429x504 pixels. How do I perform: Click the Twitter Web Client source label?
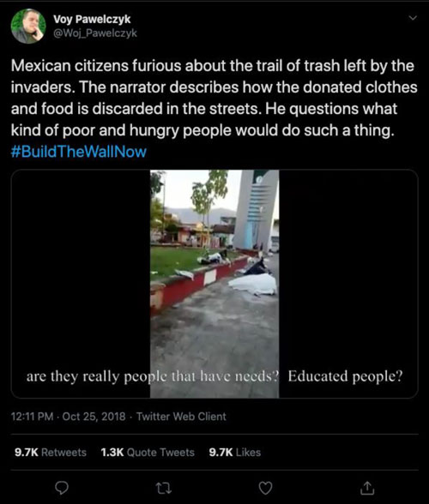point(181,417)
